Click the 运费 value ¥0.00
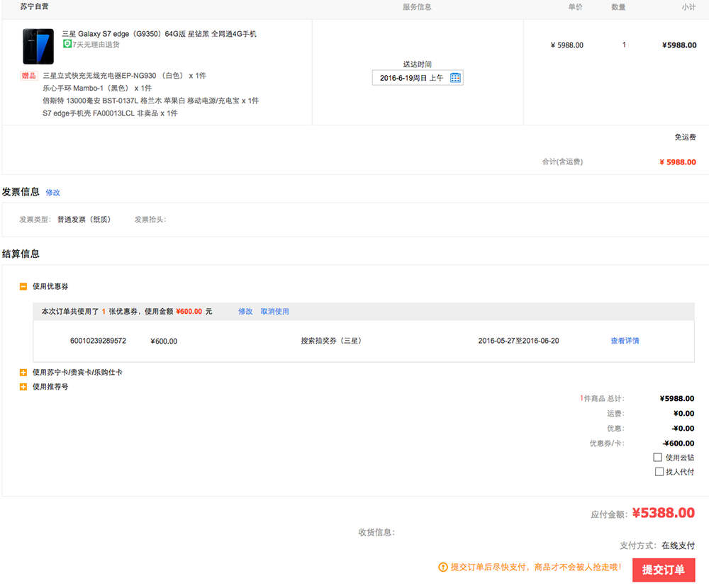The height and width of the screenshot is (588, 709). [x=683, y=414]
